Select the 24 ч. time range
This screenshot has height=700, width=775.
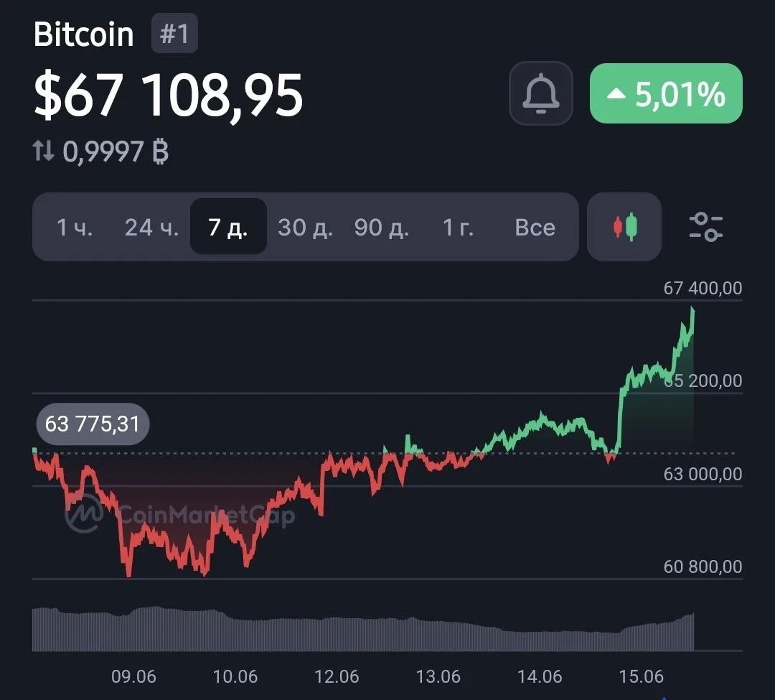[x=151, y=228]
